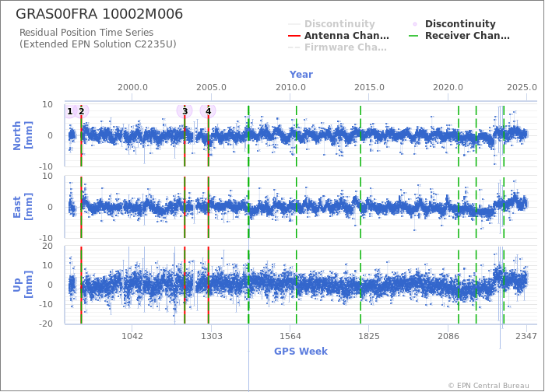Select discontinuity marker 2 in North panel
The image size is (545, 392).
[x=81, y=111]
